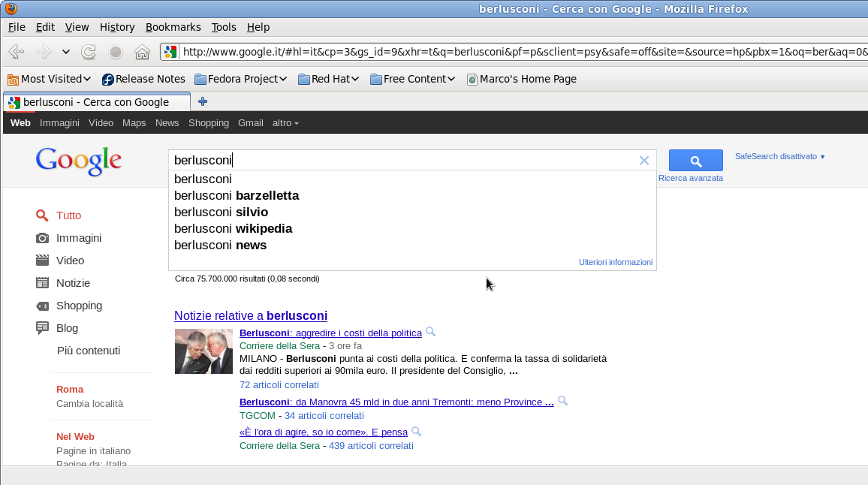Screen dimensions: 868x485
Task: Select the Immagini camera icon in sidebar
Action: coord(42,238)
